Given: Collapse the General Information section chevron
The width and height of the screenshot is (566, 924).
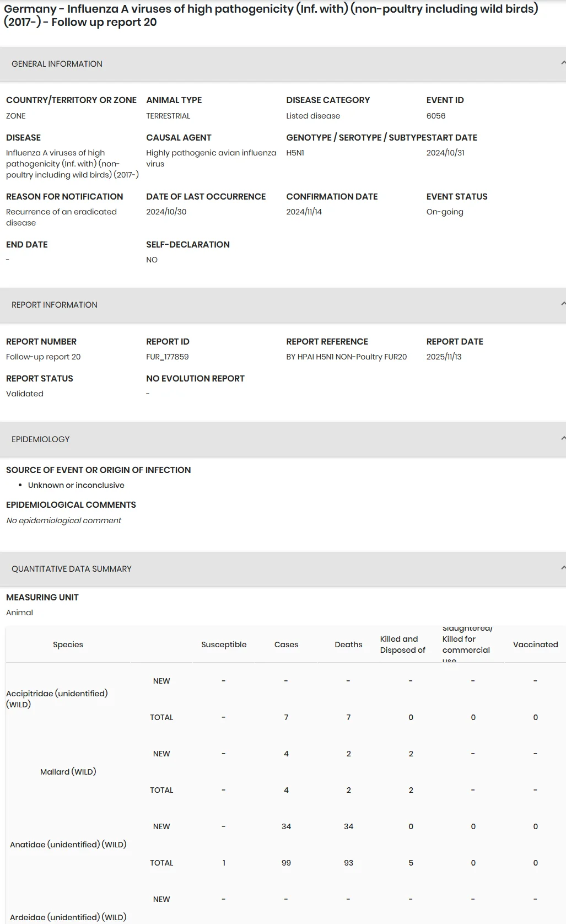Looking at the screenshot, I should click(563, 63).
